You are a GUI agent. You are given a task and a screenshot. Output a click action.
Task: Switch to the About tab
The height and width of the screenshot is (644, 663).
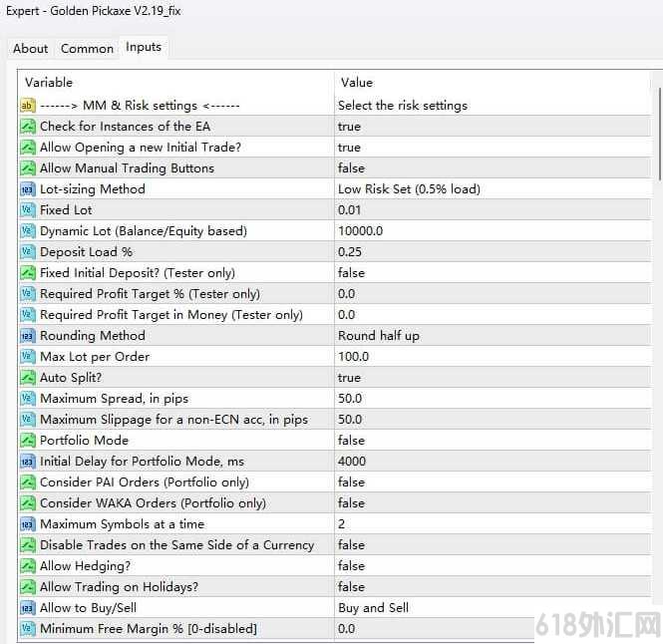pyautogui.click(x=30, y=49)
